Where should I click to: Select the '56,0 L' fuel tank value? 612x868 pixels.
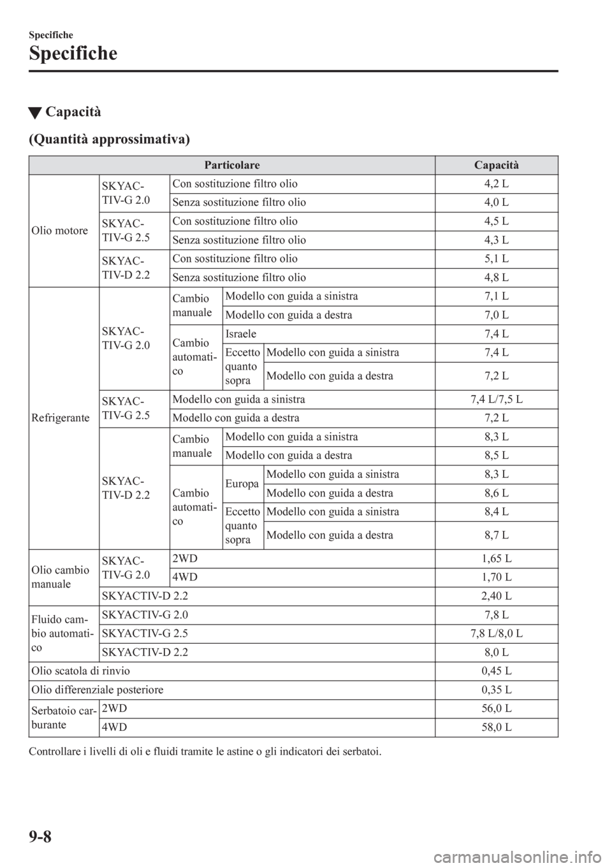tap(496, 709)
